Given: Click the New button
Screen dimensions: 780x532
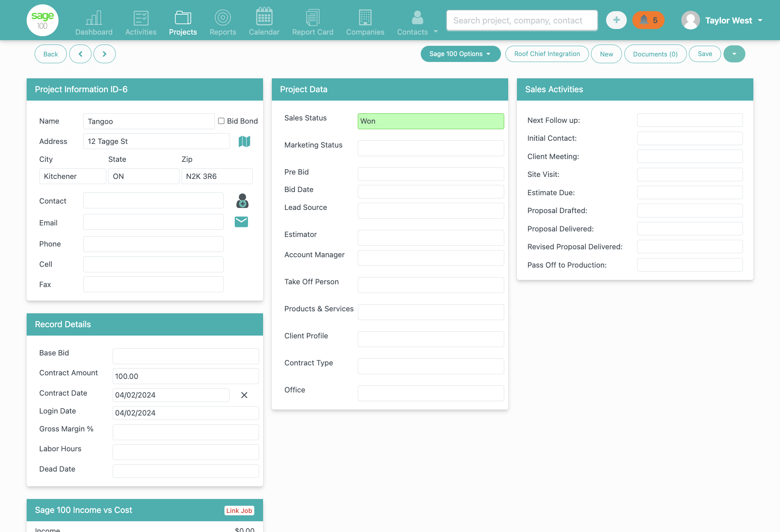Looking at the screenshot, I should click(606, 54).
